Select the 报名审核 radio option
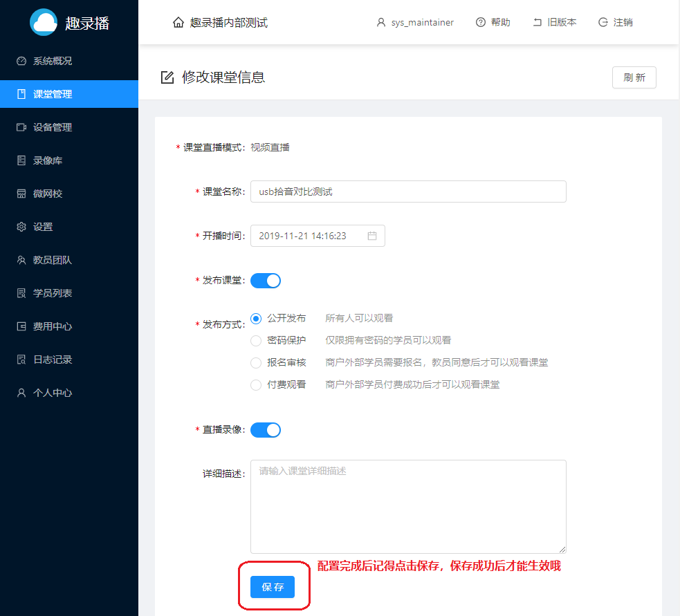Screen dimensions: 680x616 click(256, 363)
